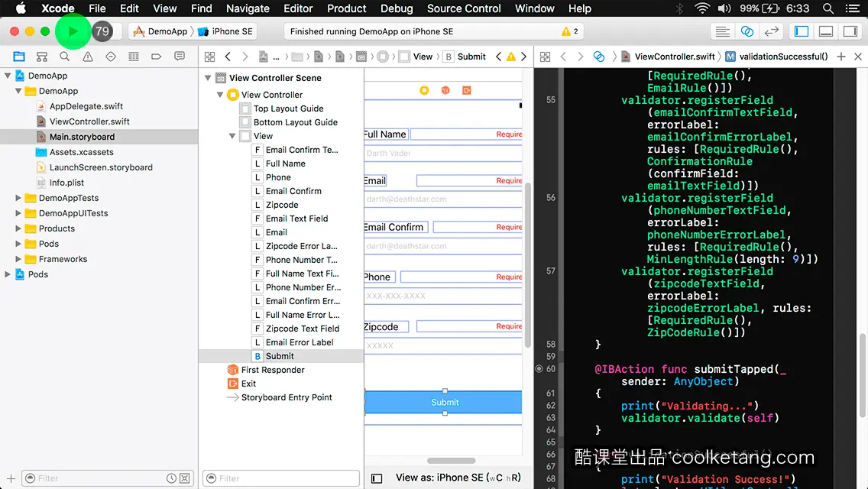Click the navigator Filter field
This screenshot has width=868, height=489.
(108, 478)
